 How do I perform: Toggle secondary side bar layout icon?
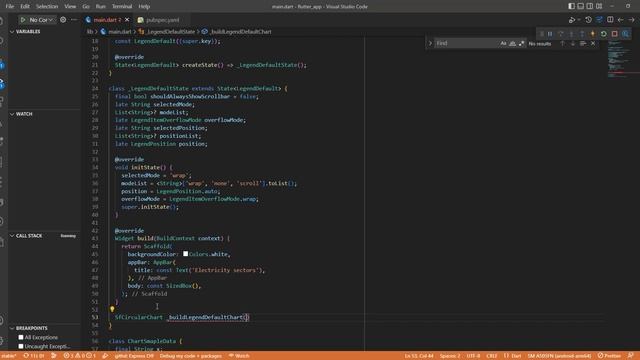(x=590, y=6)
